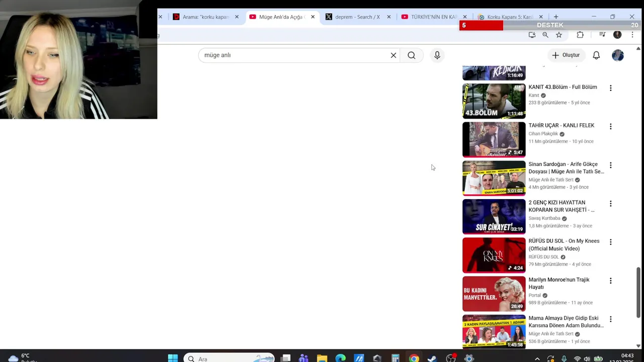
Task: Open media controls icon in Chrome toolbar
Action: click(x=602, y=35)
